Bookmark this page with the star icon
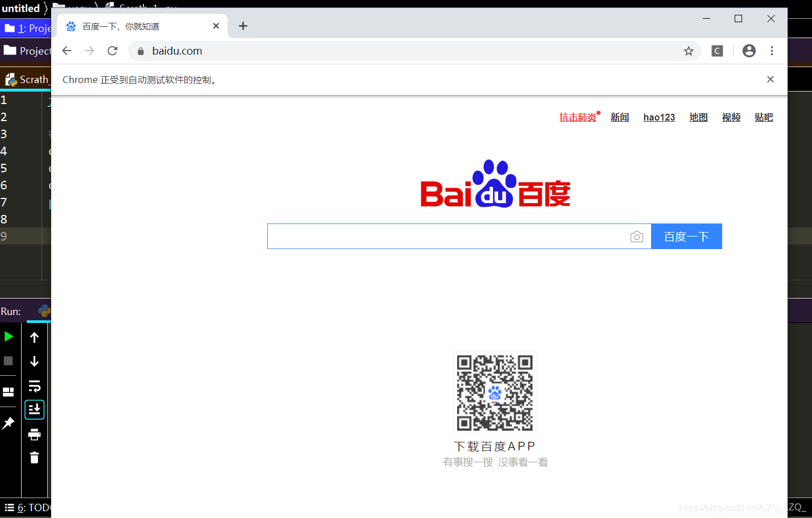This screenshot has height=518, width=812. tap(689, 51)
